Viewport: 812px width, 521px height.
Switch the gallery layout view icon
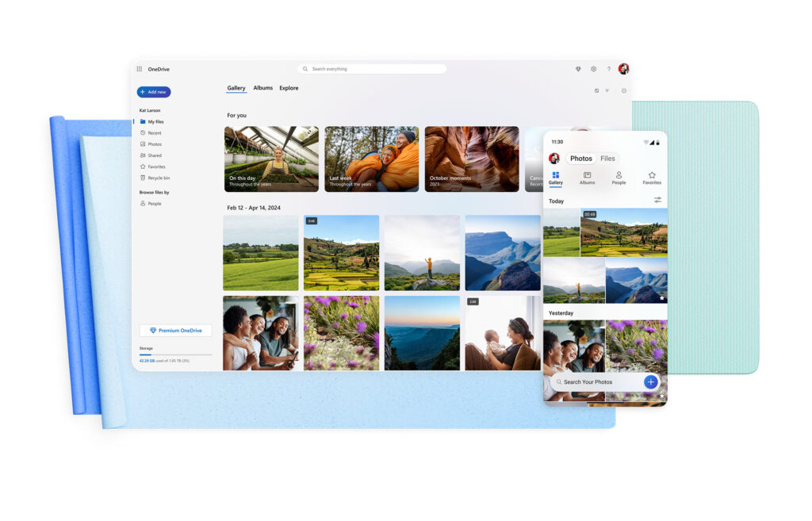point(596,90)
